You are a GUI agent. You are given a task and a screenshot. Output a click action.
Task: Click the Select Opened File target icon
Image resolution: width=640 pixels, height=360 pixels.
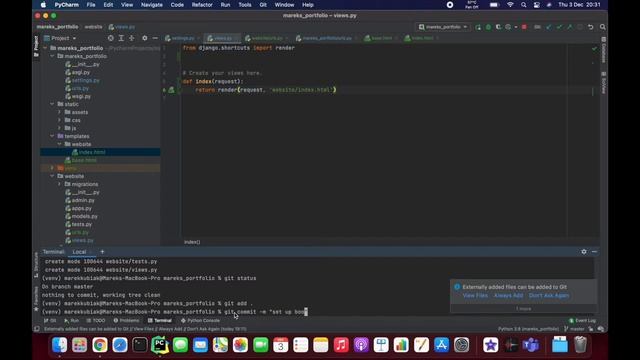(111, 38)
